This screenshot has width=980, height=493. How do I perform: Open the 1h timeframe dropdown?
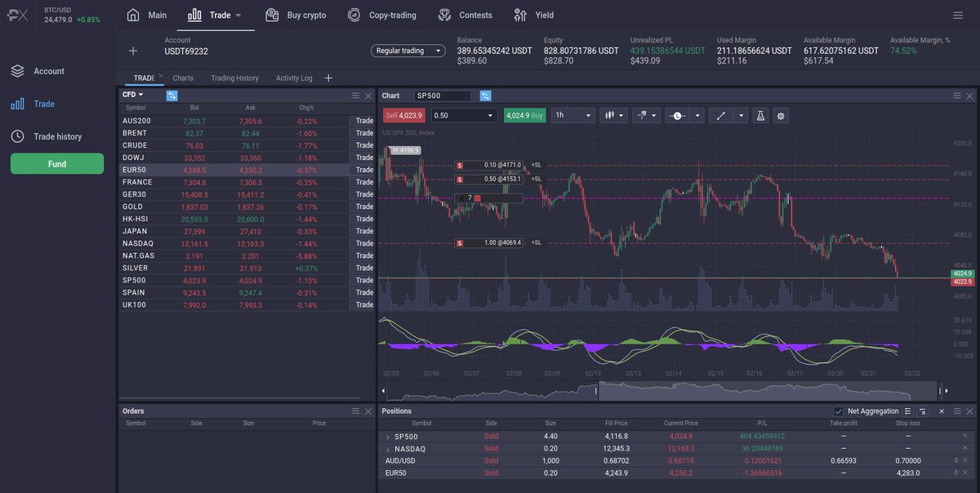[573, 115]
